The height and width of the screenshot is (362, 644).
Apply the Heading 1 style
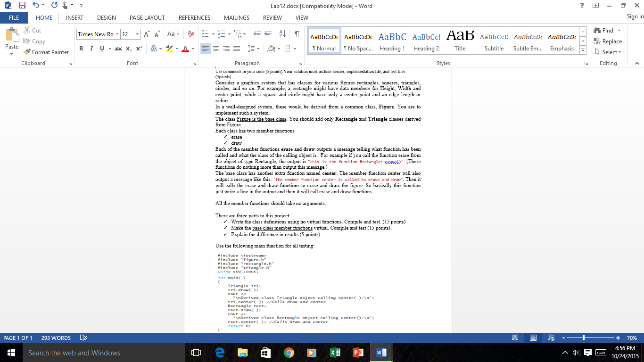pyautogui.click(x=392, y=41)
